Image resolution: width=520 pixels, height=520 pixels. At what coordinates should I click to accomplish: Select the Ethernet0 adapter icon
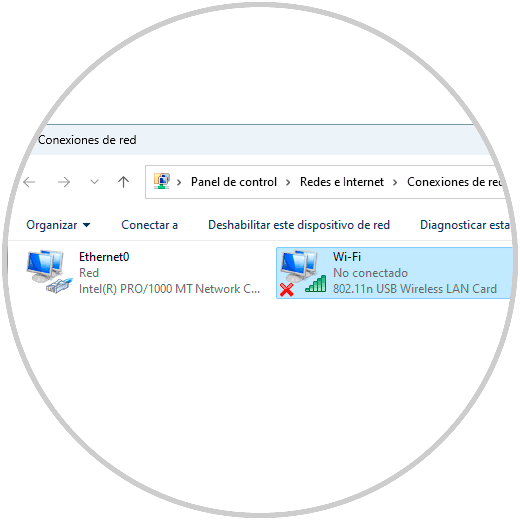[x=49, y=272]
